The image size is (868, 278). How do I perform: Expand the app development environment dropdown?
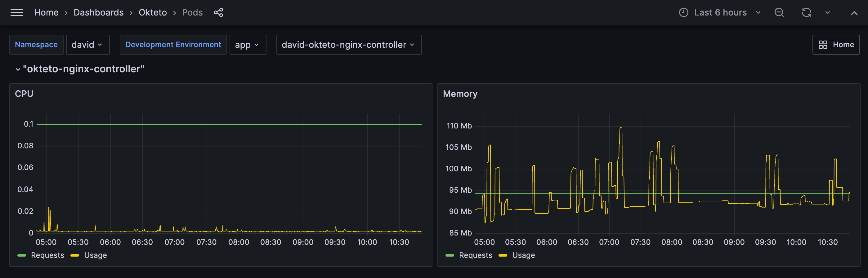pyautogui.click(x=247, y=45)
